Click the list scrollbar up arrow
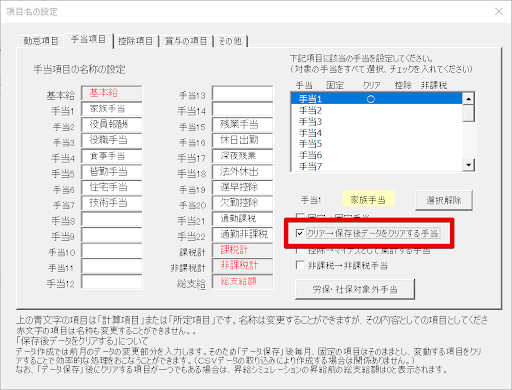Viewport: 512px width, 390px height. pos(469,99)
